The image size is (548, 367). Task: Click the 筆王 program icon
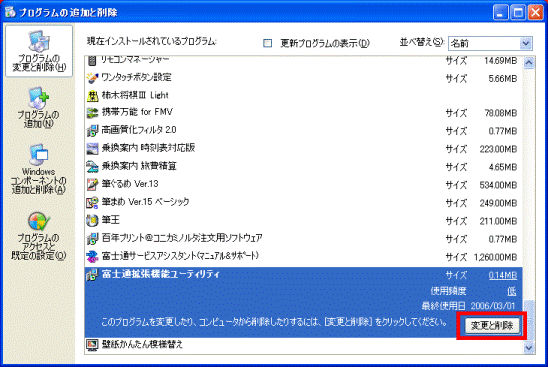pyautogui.click(x=92, y=221)
